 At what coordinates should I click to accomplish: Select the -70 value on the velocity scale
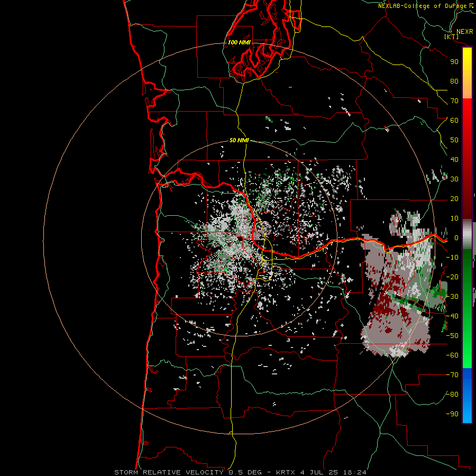click(x=452, y=375)
